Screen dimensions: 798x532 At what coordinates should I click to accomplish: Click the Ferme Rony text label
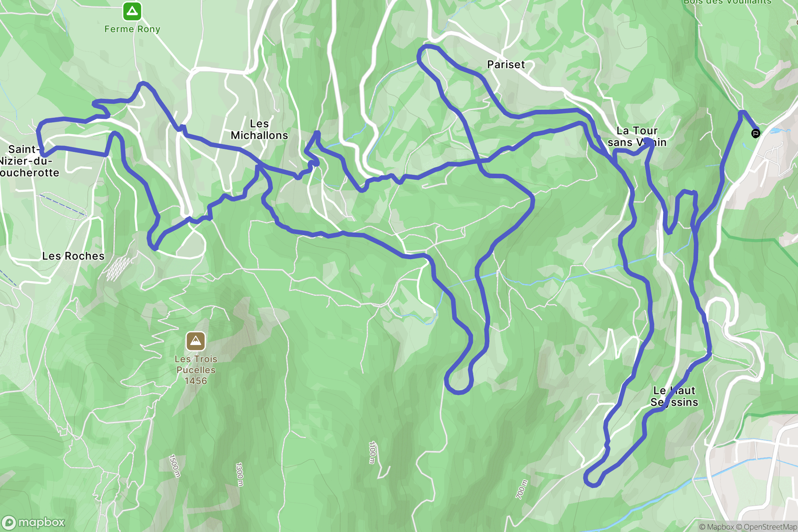point(132,29)
